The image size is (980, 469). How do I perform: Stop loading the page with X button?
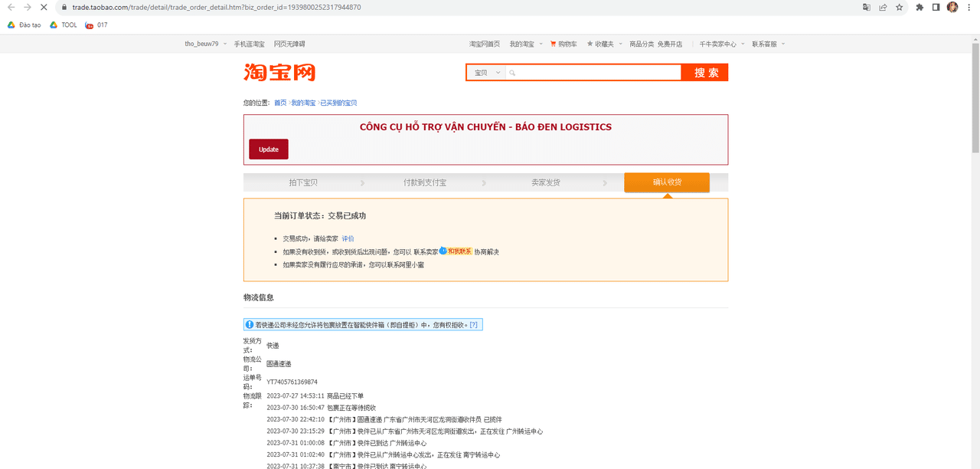pyautogui.click(x=44, y=7)
